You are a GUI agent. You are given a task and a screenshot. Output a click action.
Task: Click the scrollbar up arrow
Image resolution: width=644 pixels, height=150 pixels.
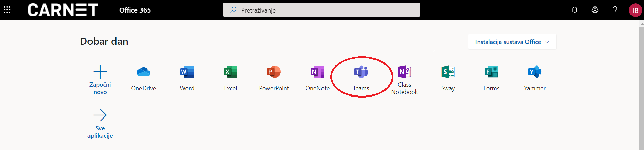pyautogui.click(x=642, y=24)
